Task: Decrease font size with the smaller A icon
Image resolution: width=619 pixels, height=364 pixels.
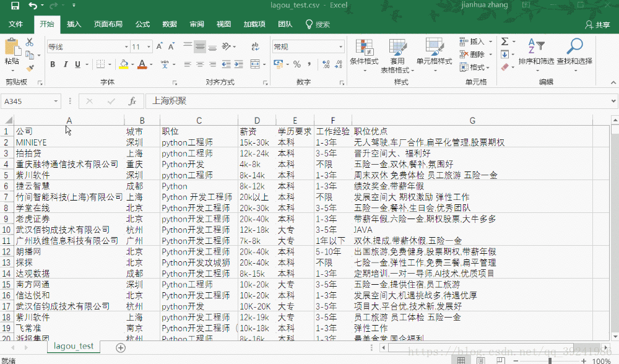Action: (171, 46)
